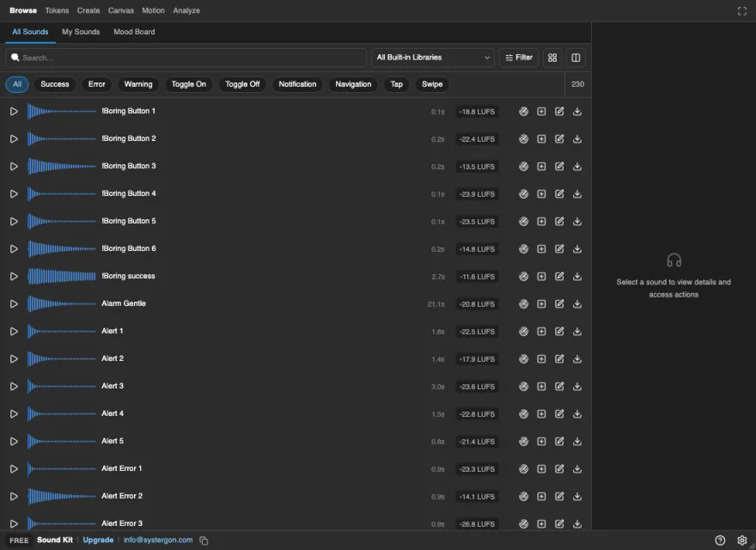The image size is (756, 550).
Task: Click the '-18.8 LUFS' loudness badge
Action: (x=477, y=112)
